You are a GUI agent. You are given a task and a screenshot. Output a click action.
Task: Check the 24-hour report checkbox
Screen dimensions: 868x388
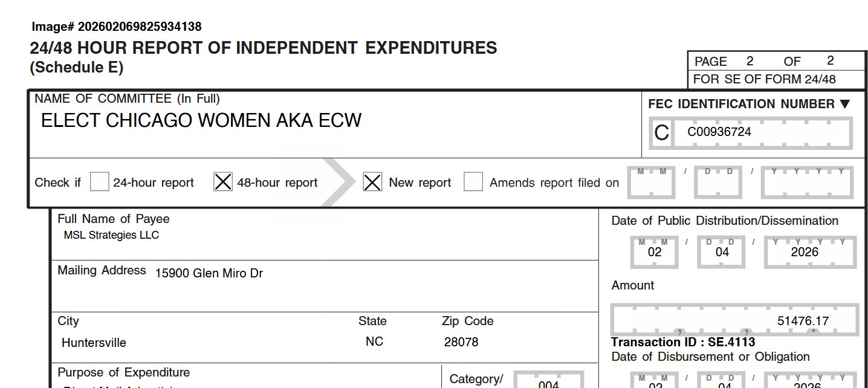pos(99,182)
